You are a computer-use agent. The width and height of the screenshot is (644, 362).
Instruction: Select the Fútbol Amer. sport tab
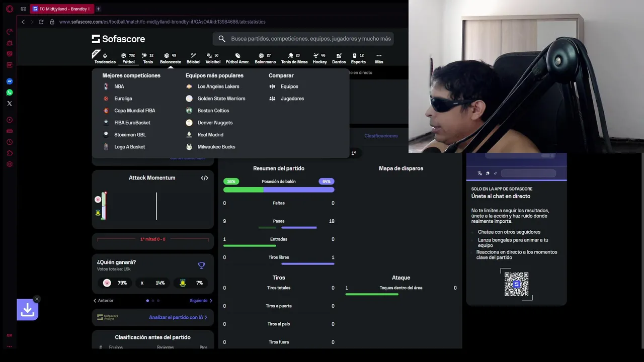coord(237,58)
